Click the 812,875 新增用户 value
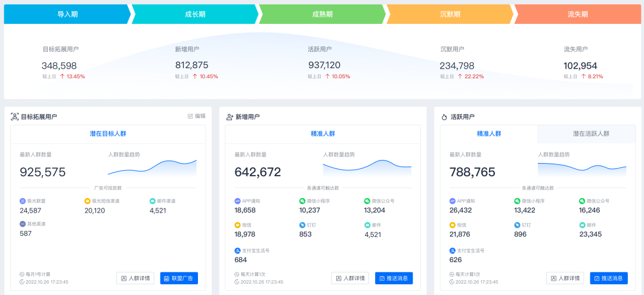Viewport: 644px width, 295px height. 192,65
